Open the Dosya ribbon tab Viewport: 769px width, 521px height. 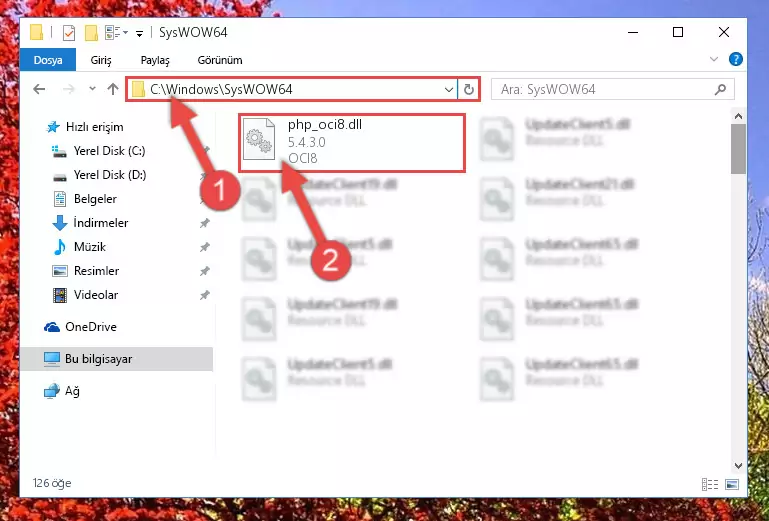pos(48,60)
